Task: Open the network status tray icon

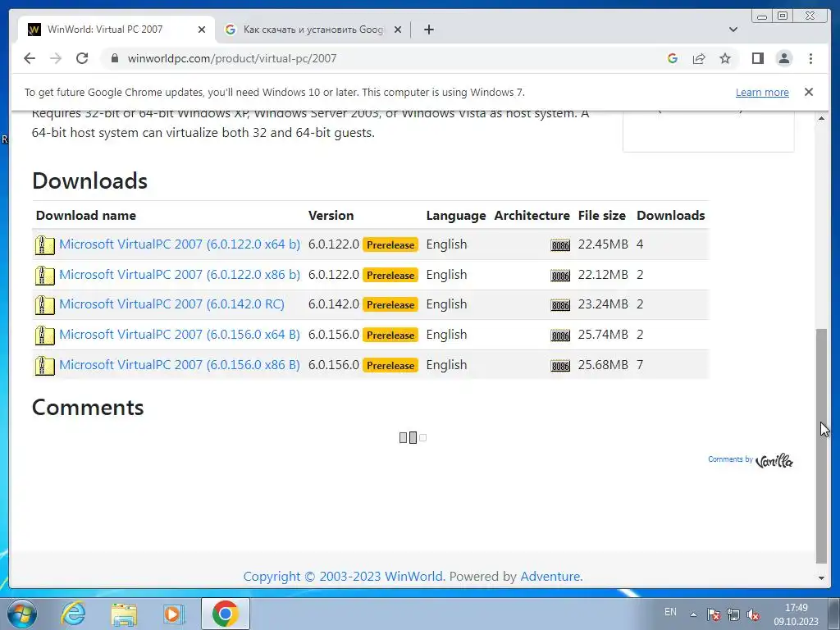Action: pyautogui.click(x=733, y=614)
